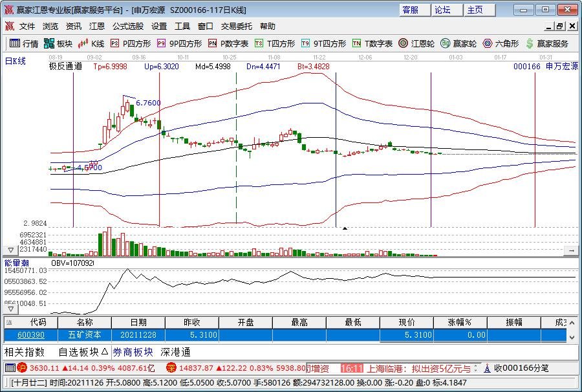
Task: Expand the volume panel triangle dropdown
Action: (11, 250)
